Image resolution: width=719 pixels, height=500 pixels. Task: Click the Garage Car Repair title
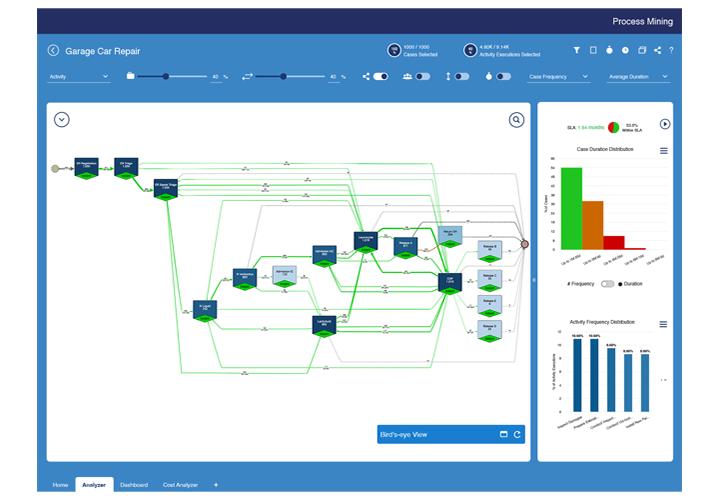click(x=103, y=51)
